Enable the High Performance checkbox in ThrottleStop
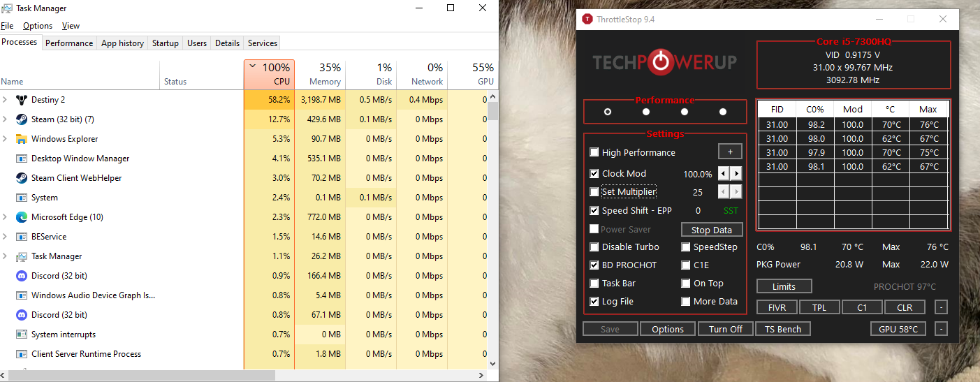The height and width of the screenshot is (382, 980). coord(594,152)
